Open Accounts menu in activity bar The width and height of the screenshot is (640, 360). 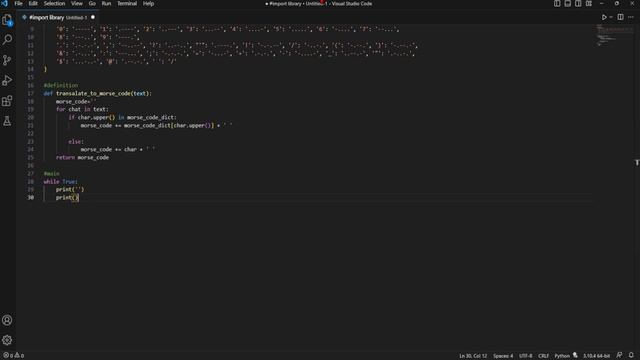point(7,320)
